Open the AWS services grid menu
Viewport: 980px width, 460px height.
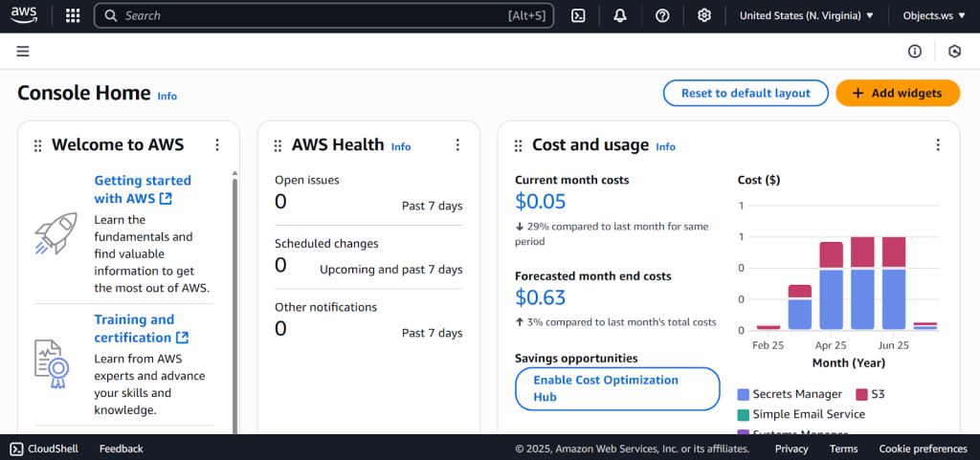tap(73, 15)
